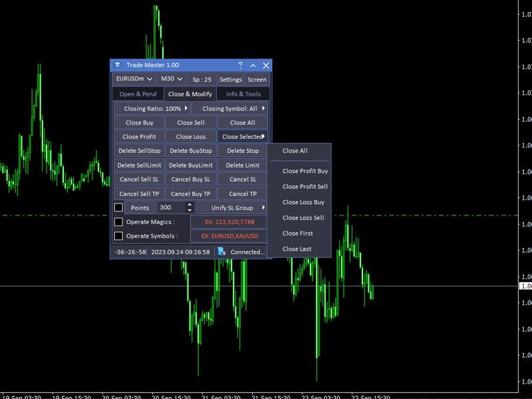Click the magics field EX: 123,520,7788
Screen dimensions: 532x399
coord(229,222)
